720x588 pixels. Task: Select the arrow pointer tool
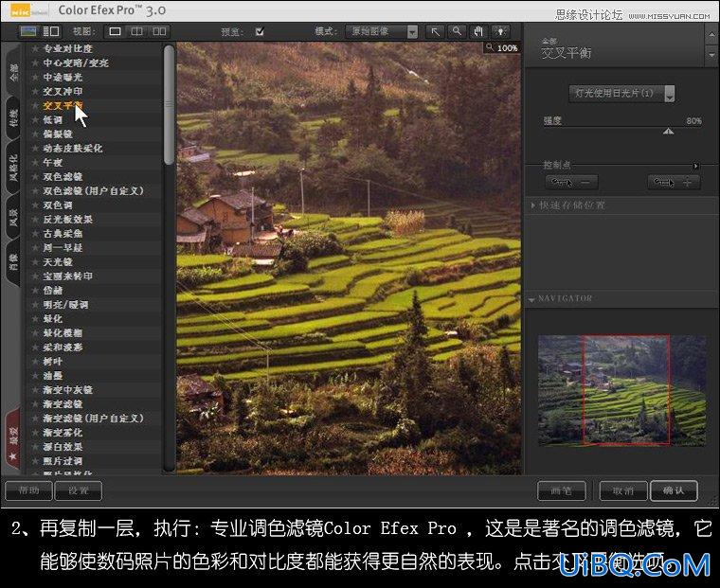(435, 31)
